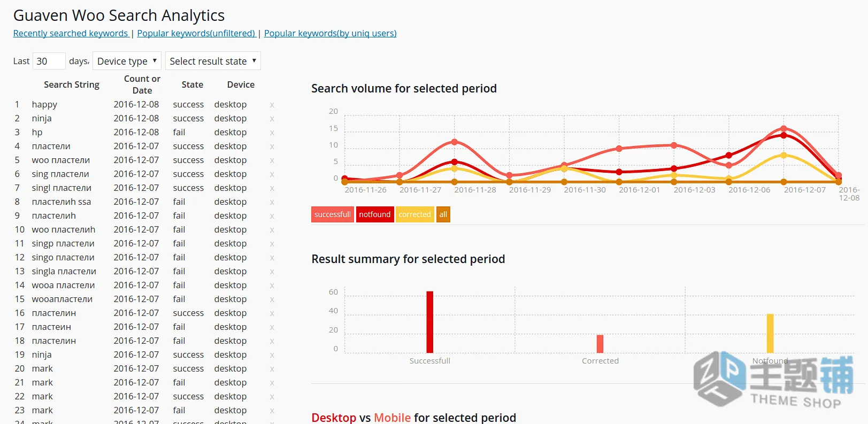Delete the row 19 'ninja' entry
Image resolution: width=868 pixels, height=424 pixels.
pyautogui.click(x=272, y=355)
